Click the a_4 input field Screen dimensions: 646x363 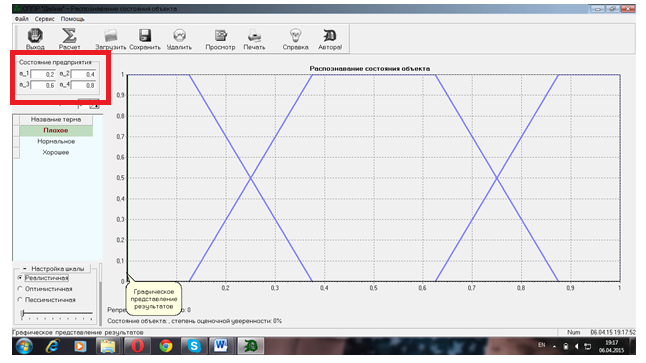[83, 85]
